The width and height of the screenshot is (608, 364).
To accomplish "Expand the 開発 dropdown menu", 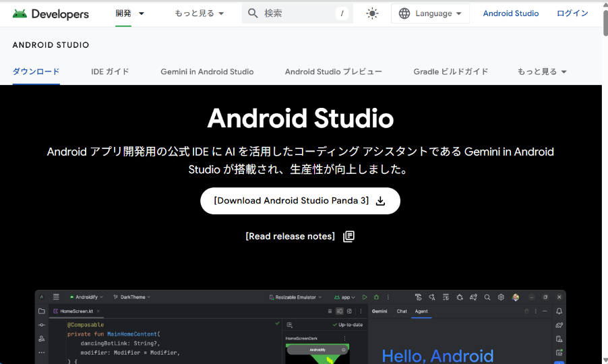I will tap(130, 13).
